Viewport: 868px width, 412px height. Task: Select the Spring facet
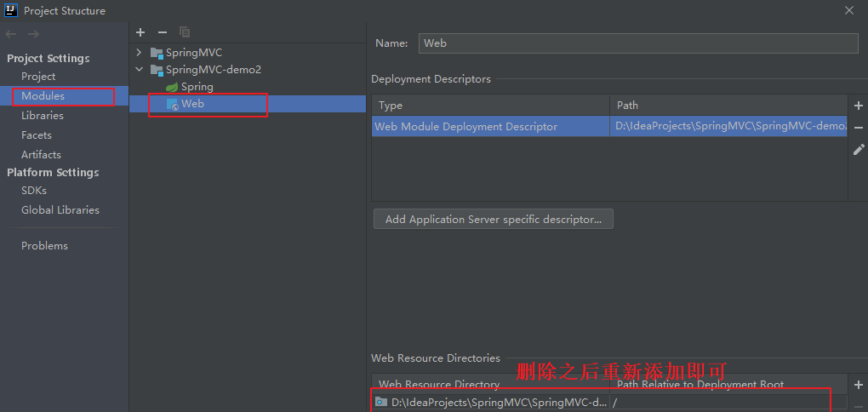197,87
